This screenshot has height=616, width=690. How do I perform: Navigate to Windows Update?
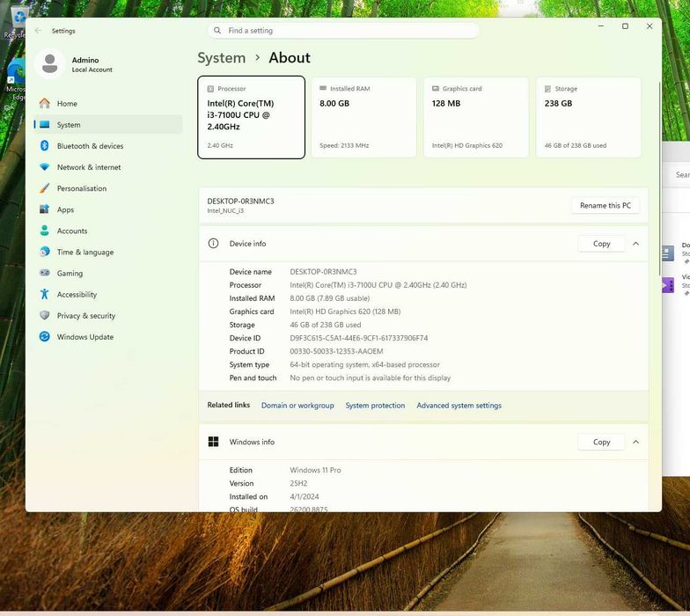click(107, 336)
